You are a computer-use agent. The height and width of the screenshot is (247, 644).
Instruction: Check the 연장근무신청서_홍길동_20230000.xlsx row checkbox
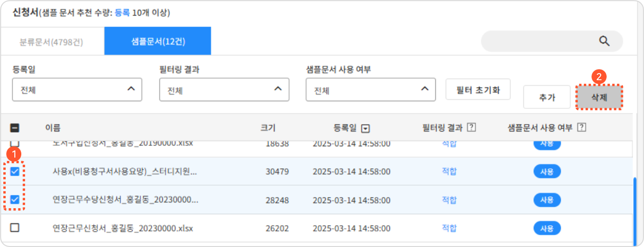pos(15,228)
